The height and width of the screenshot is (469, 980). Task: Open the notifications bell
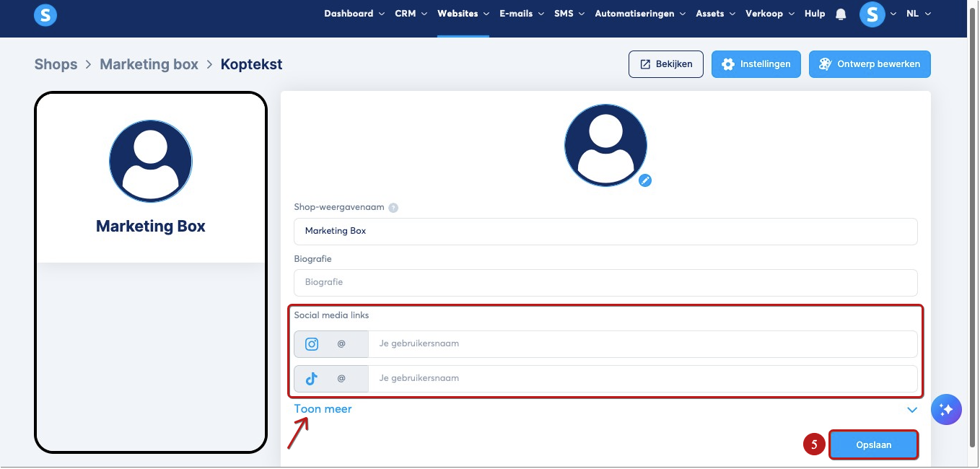click(841, 14)
